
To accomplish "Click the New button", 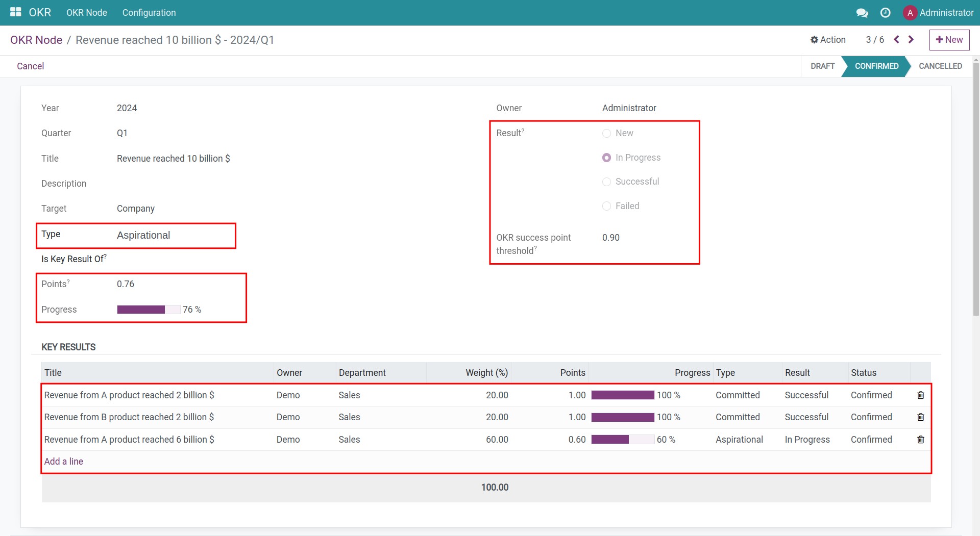I will click(949, 39).
